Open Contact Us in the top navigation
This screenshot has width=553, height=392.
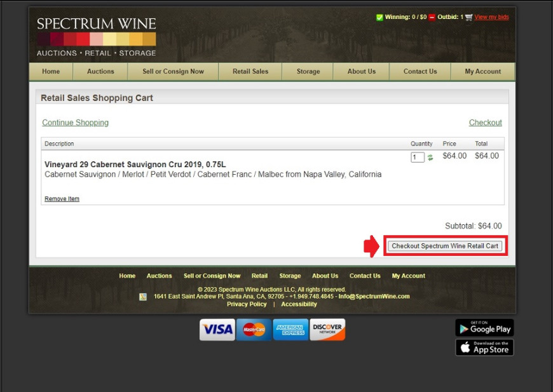[420, 71]
